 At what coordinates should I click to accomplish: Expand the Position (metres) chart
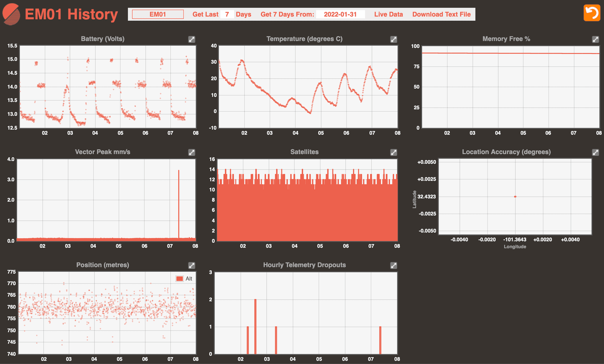[192, 265]
